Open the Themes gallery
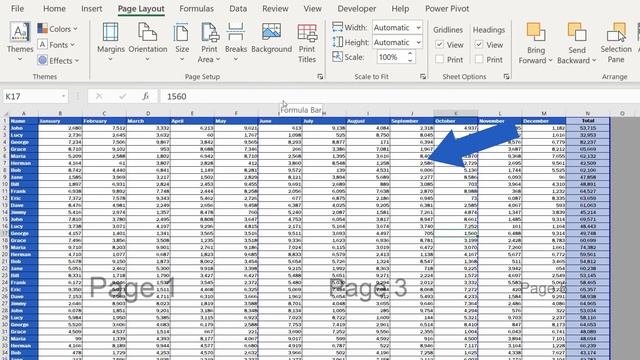Screen dimensions: 640x360 click(x=20, y=42)
